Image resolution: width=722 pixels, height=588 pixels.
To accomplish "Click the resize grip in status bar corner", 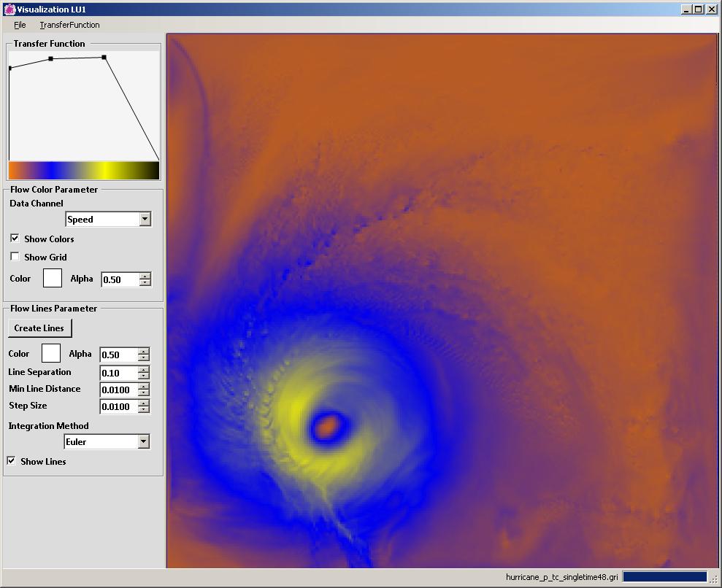I will click(714, 579).
